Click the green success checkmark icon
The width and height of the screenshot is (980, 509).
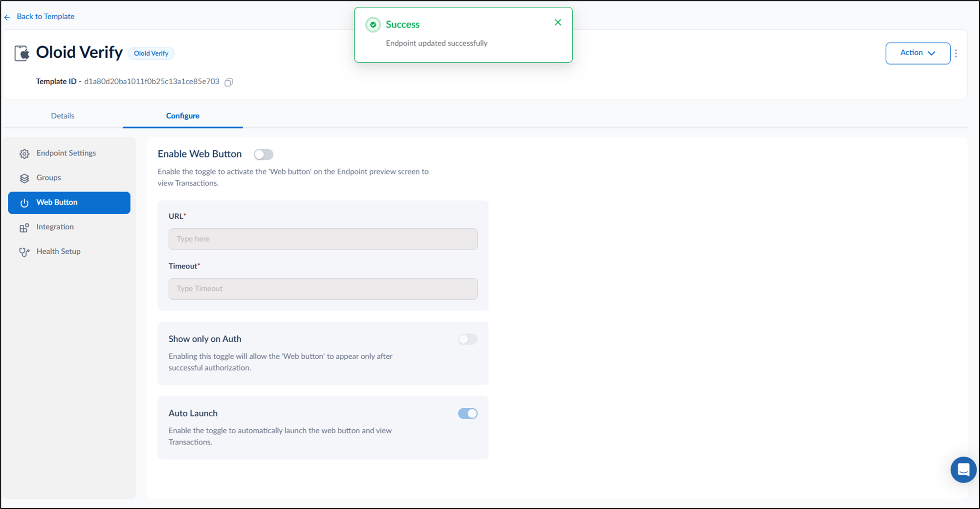[373, 24]
